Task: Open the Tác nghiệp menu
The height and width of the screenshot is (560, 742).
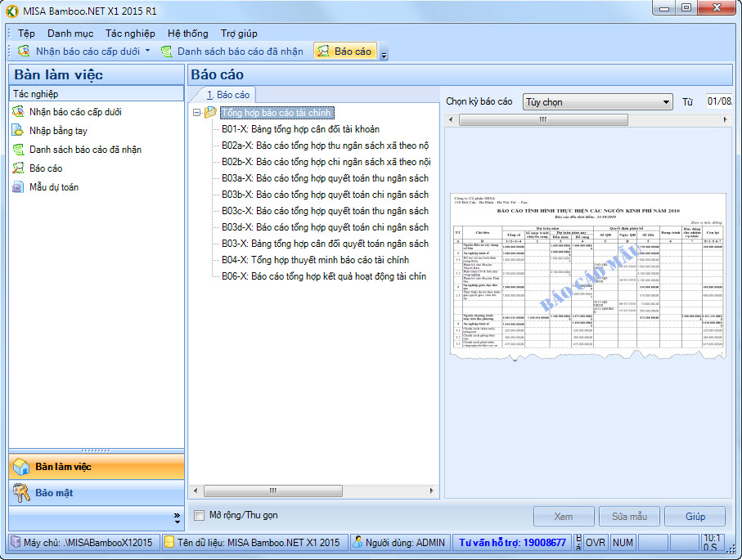Action: (130, 34)
